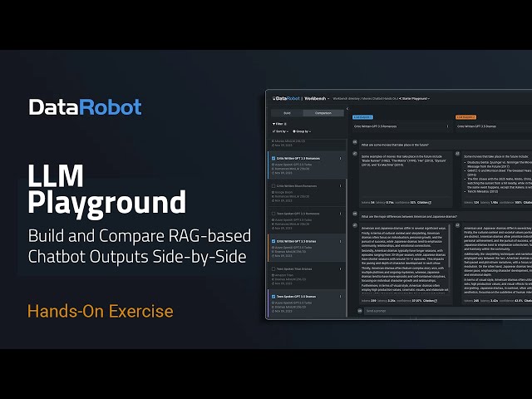Open kebab menu for Teen-Spoken-GPT 3.5 Dramas
The height and width of the screenshot is (399, 532).
(x=342, y=296)
